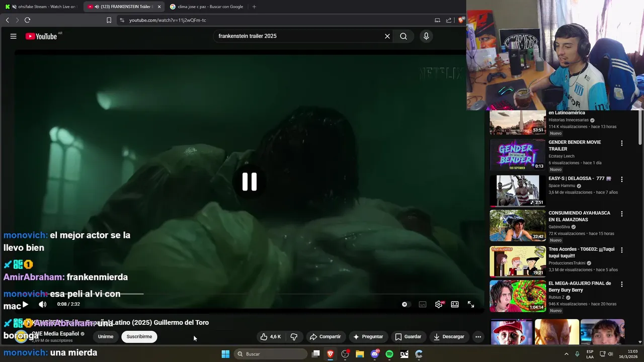Click the Descargar download button
Screen dimensions: 644x362
click(449, 337)
